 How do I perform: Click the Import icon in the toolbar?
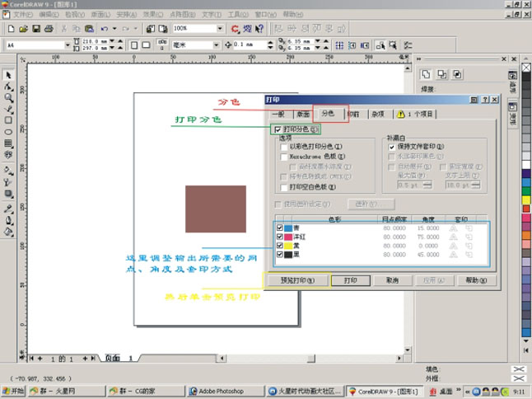coord(151,29)
